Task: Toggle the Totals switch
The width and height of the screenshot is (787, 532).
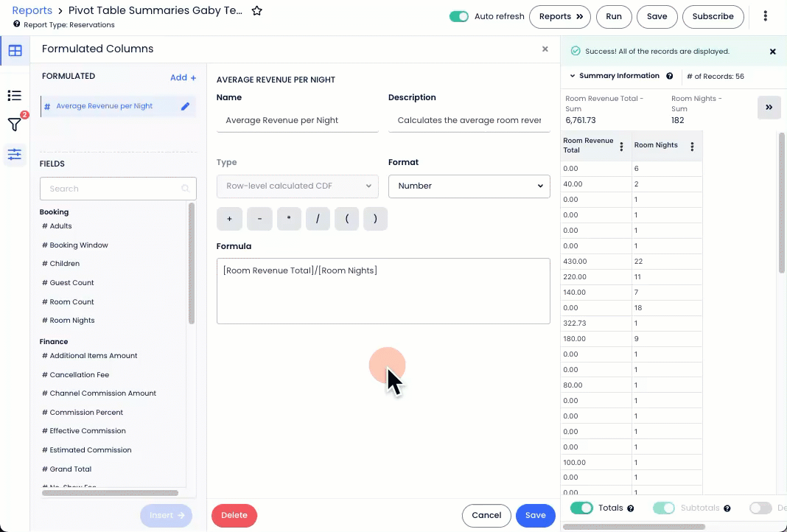Action: pyautogui.click(x=581, y=508)
